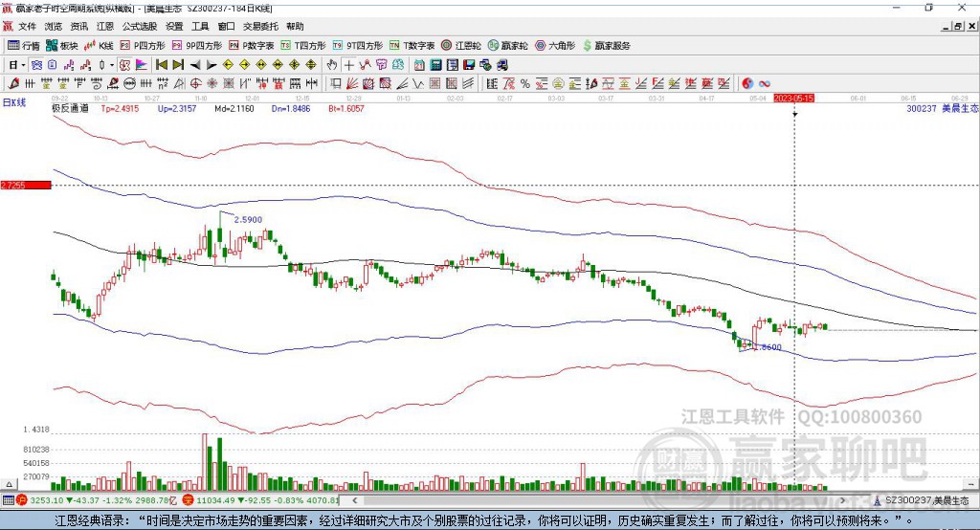Screen dimensions: 980x530
Task: Open the calculator icon
Action: coord(435,65)
